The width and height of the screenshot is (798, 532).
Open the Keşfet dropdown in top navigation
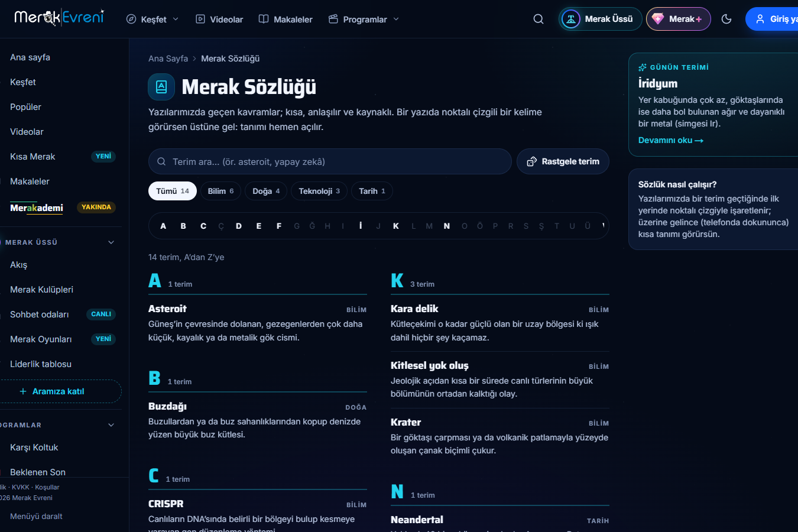pyautogui.click(x=153, y=20)
